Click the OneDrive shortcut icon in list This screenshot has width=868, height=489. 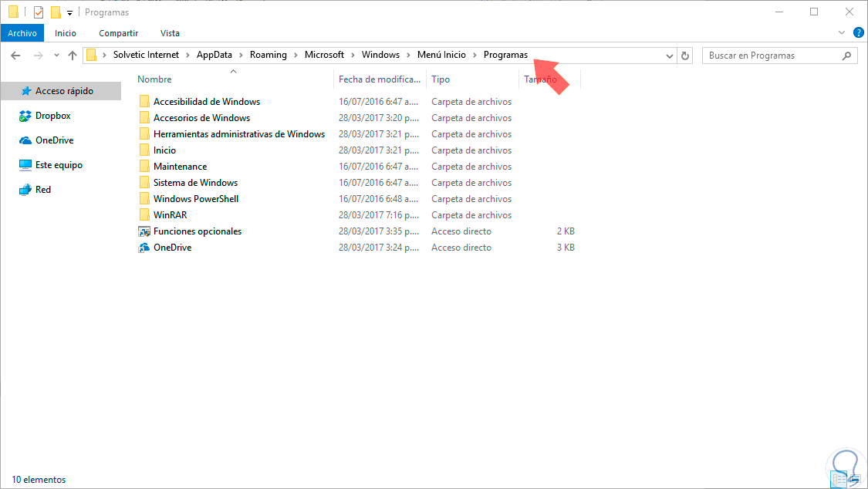(x=144, y=248)
